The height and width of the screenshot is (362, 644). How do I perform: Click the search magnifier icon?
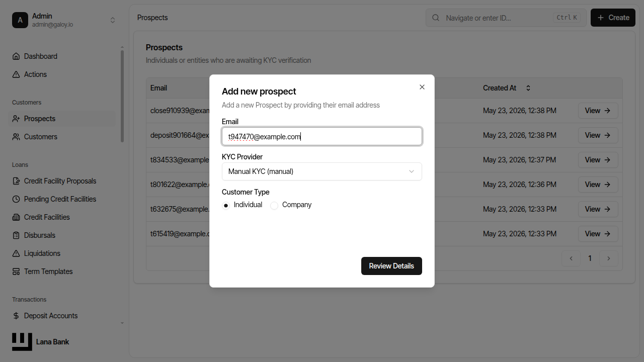(x=436, y=18)
